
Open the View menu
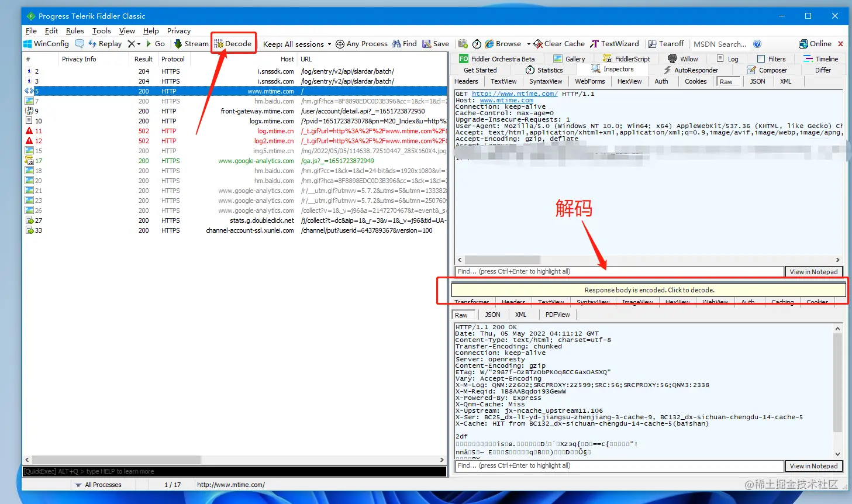[x=127, y=31]
